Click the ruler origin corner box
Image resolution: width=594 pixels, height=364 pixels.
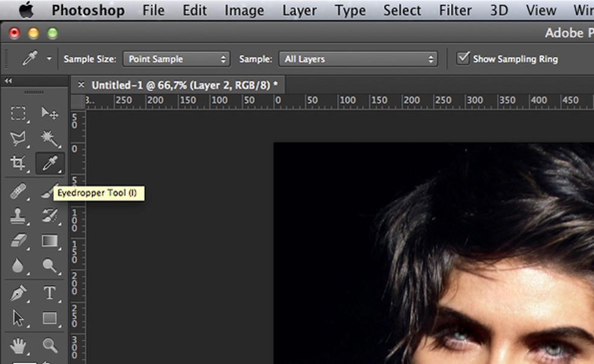tap(78, 102)
